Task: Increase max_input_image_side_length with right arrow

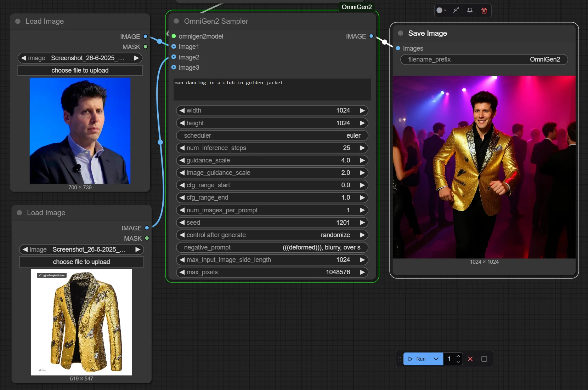Action: coord(362,260)
